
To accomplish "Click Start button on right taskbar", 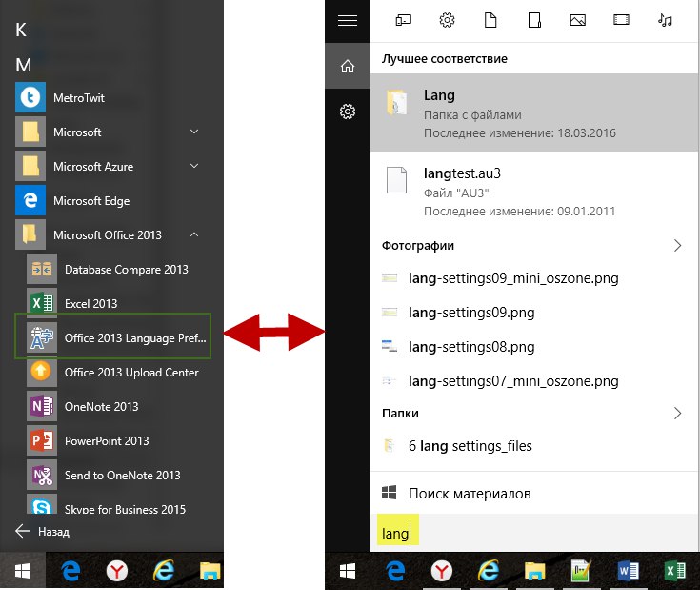I will pyautogui.click(x=347, y=571).
